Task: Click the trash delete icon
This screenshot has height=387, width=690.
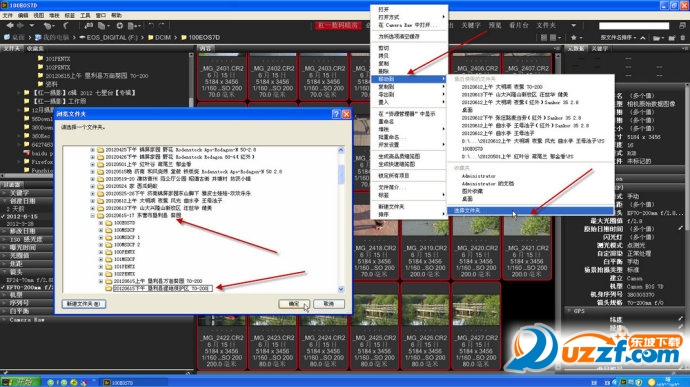Action: 683,38
